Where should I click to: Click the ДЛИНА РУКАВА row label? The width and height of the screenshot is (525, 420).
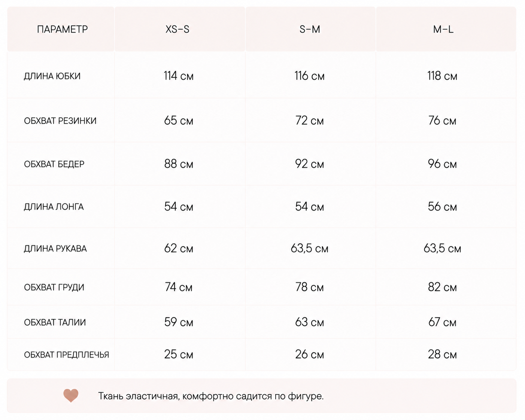pyautogui.click(x=55, y=249)
